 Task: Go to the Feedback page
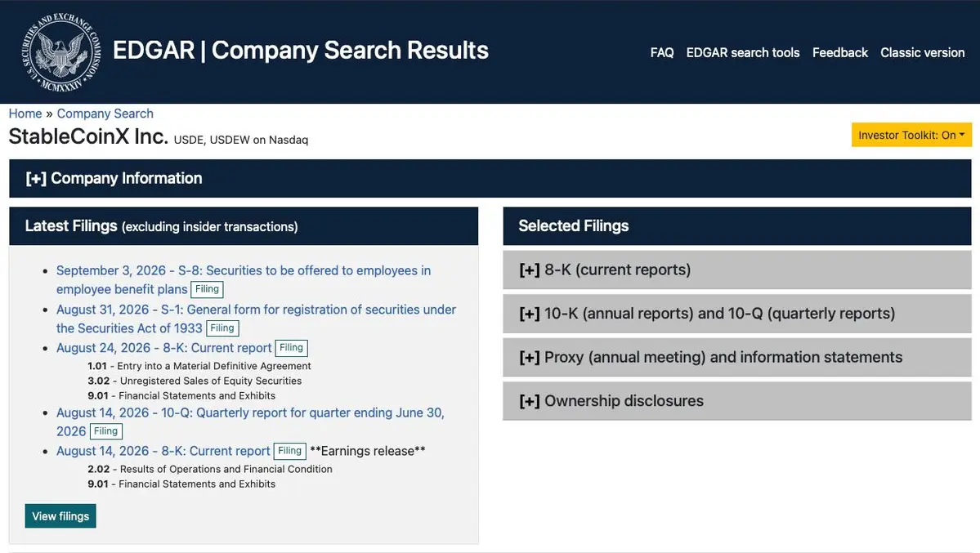pyautogui.click(x=840, y=52)
